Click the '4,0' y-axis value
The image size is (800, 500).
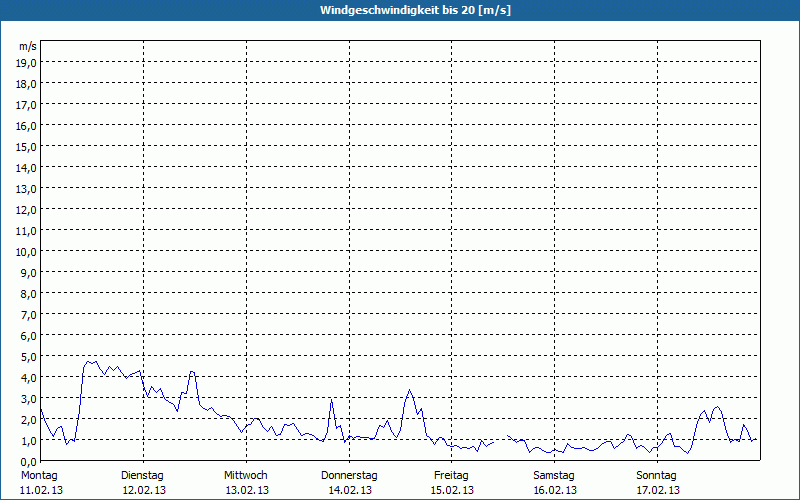pyautogui.click(x=29, y=378)
